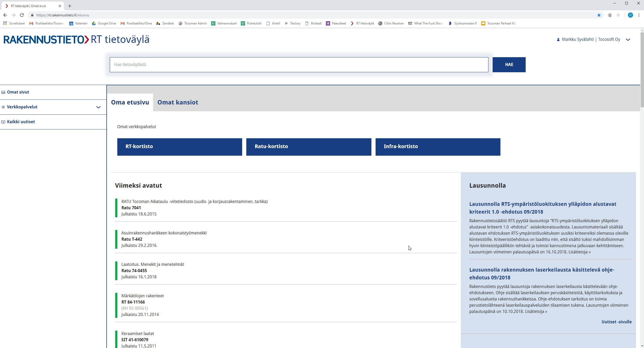Switch to the Omat kansiot tab
Viewport: 644px width, 348px height.
click(x=178, y=102)
